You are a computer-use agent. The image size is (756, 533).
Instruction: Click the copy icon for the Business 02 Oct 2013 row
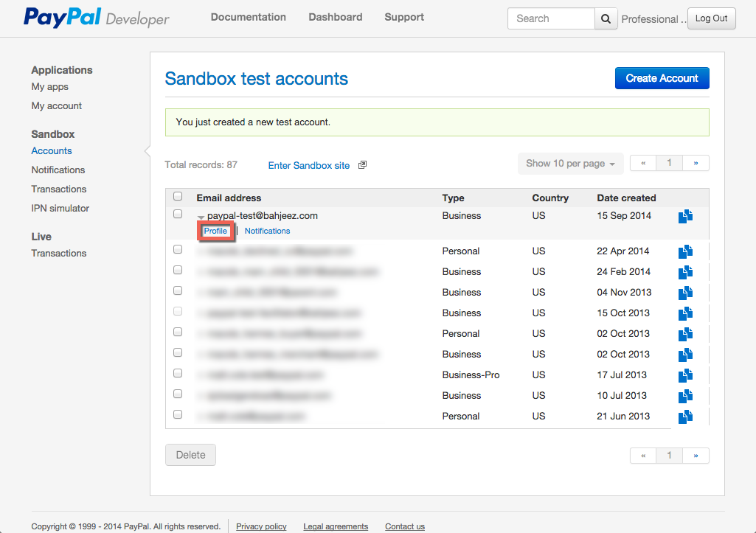click(x=685, y=355)
